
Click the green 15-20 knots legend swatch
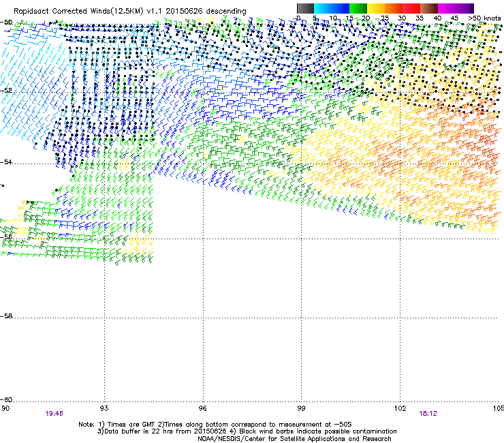pyautogui.click(x=358, y=8)
